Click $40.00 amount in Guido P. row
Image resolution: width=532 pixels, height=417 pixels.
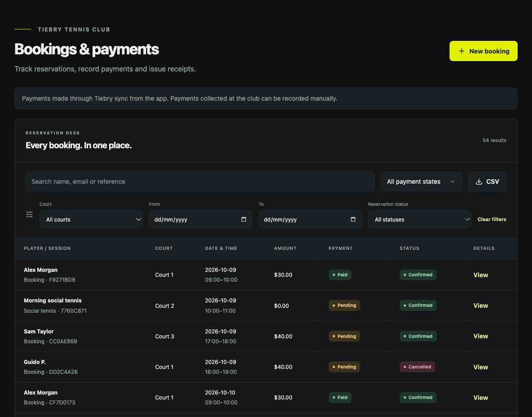283,367
